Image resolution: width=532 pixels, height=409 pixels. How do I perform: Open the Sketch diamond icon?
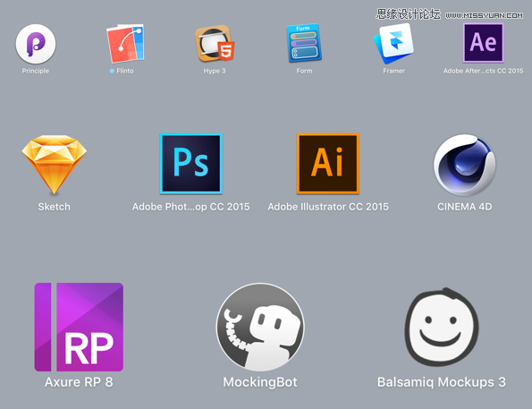(55, 165)
